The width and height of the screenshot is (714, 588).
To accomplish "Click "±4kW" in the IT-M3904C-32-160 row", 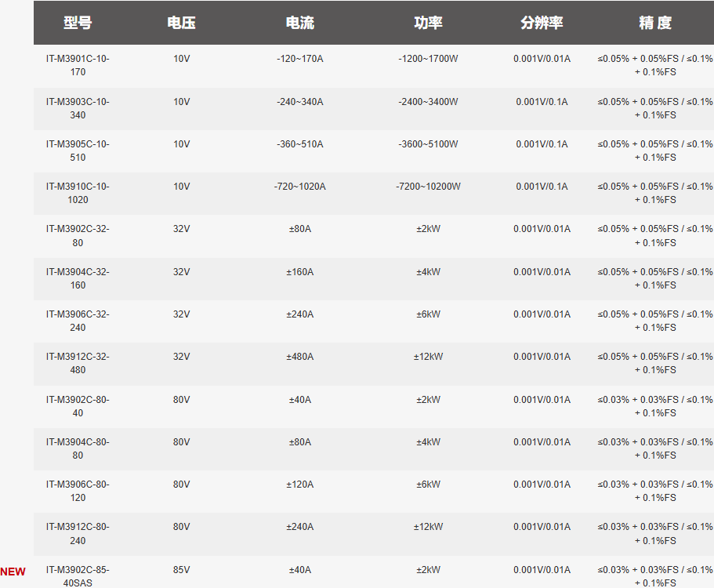I will [428, 272].
